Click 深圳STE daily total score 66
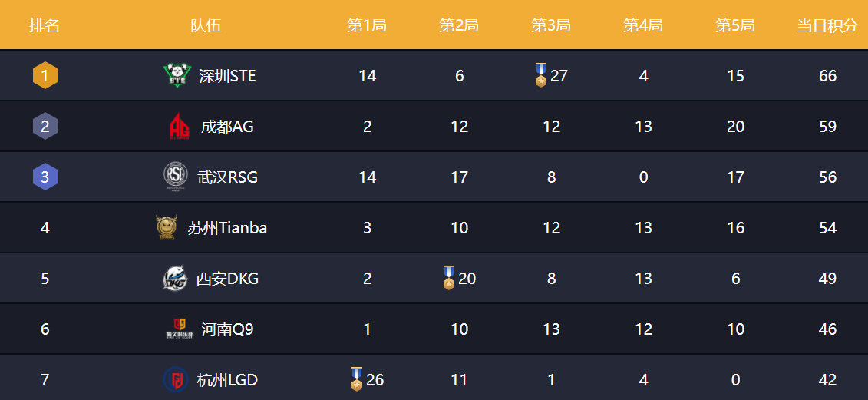 point(827,75)
